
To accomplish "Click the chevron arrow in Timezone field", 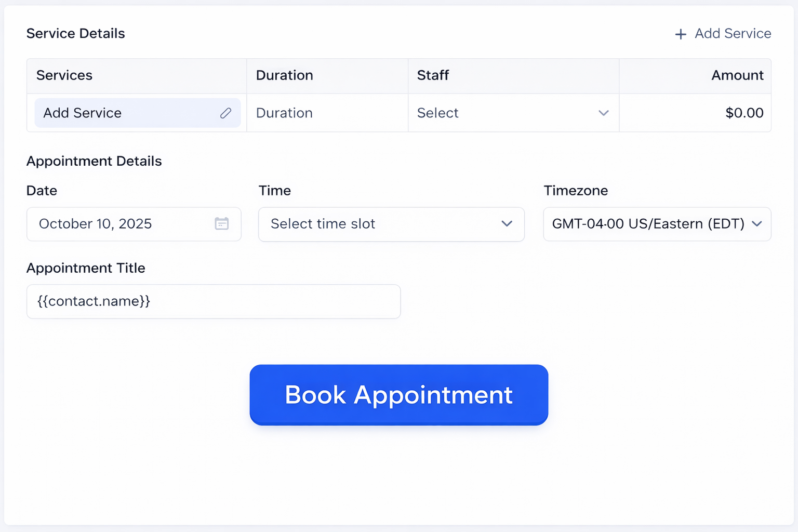I will pyautogui.click(x=757, y=224).
